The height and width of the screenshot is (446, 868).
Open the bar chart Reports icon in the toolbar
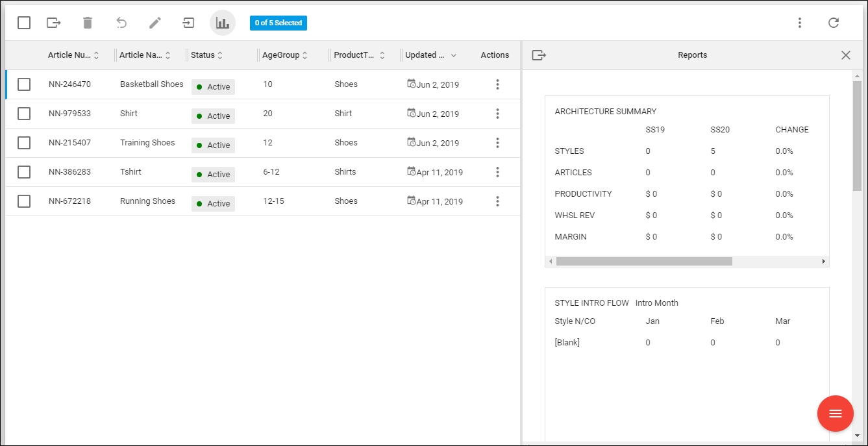pos(223,23)
